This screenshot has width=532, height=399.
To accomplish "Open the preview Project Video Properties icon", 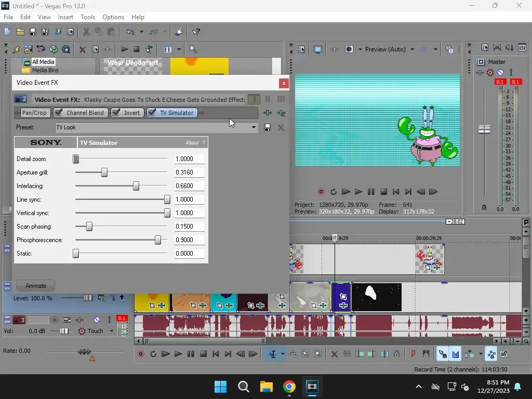I will pos(302,49).
